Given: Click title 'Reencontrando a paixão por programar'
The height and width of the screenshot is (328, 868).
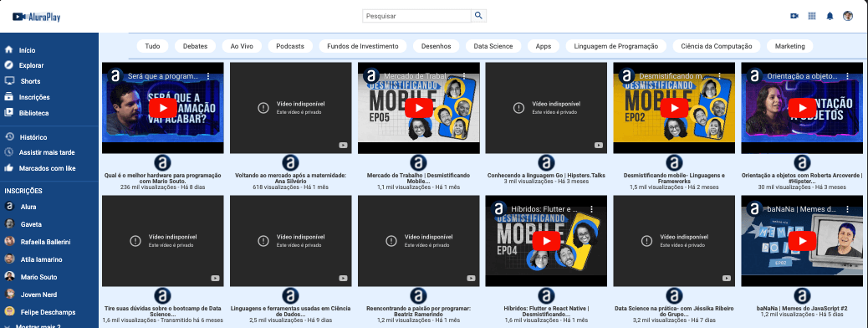Looking at the screenshot, I should (x=418, y=311).
